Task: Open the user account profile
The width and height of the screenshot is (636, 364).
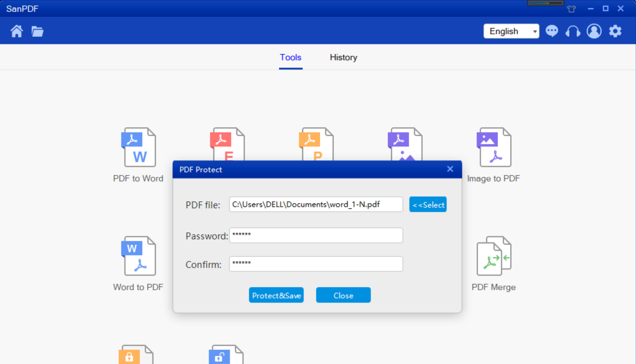Action: 594,31
